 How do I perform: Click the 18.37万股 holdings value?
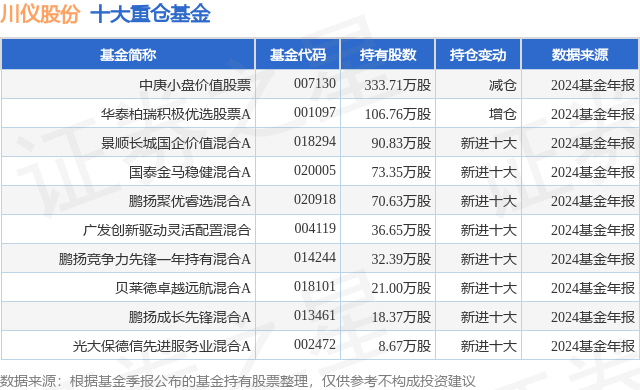401,317
